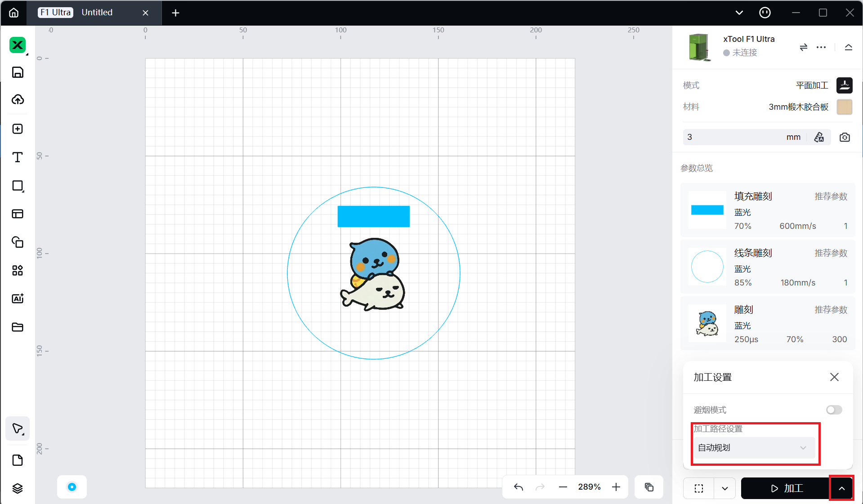863x504 pixels.
Task: Open the cloud upload icon
Action: [x=18, y=100]
